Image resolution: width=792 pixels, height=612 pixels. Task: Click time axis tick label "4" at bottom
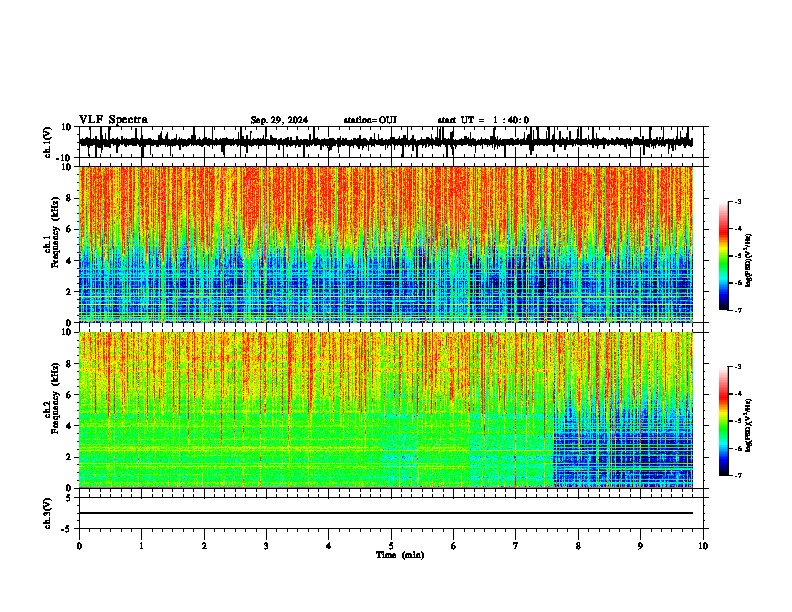(328, 546)
